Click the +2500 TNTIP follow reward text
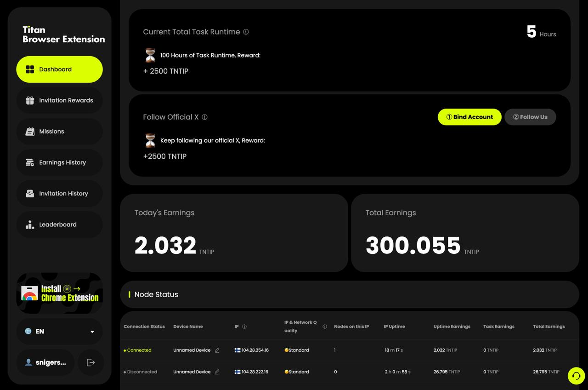Screen dimensions: 588x390 coord(165,156)
